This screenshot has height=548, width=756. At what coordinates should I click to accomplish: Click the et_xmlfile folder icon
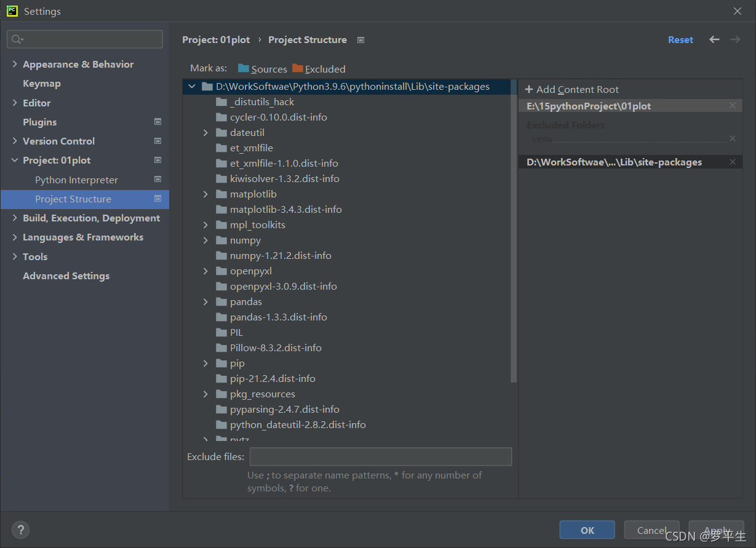tap(221, 148)
